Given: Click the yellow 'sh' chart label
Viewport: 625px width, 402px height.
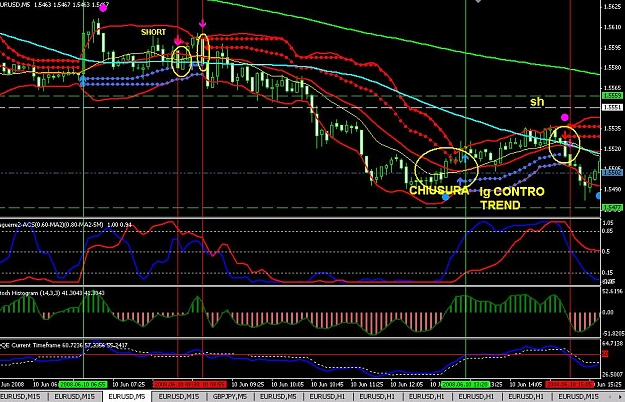Looking at the screenshot, I should [x=537, y=102].
